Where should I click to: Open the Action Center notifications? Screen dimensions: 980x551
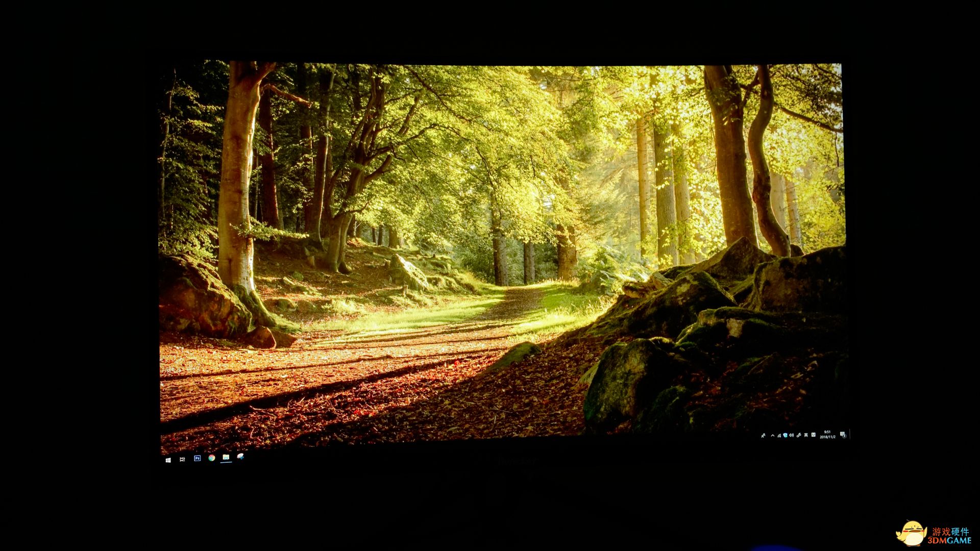pos(843,435)
